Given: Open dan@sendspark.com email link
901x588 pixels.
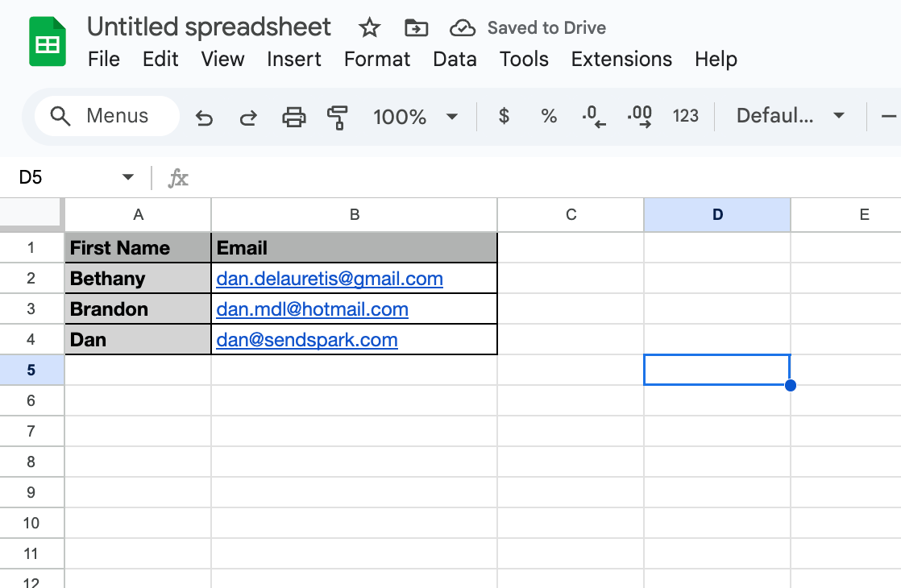Looking at the screenshot, I should tap(307, 340).
